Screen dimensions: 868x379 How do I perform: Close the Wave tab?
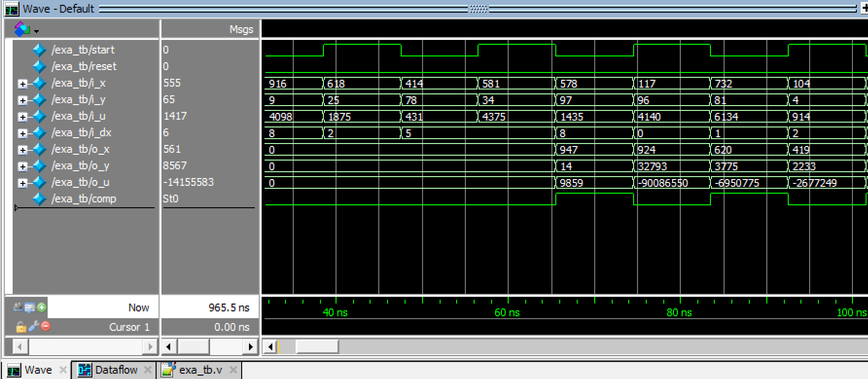(62, 370)
